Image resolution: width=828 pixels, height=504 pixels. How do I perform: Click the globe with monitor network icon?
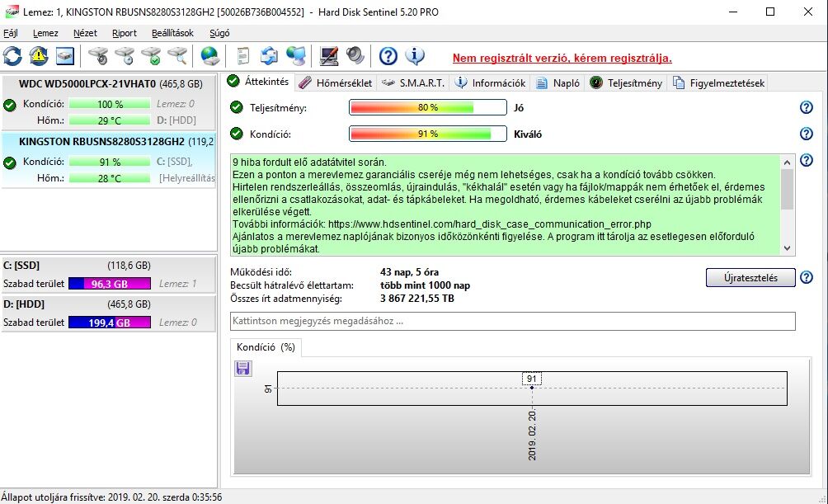[x=296, y=56]
